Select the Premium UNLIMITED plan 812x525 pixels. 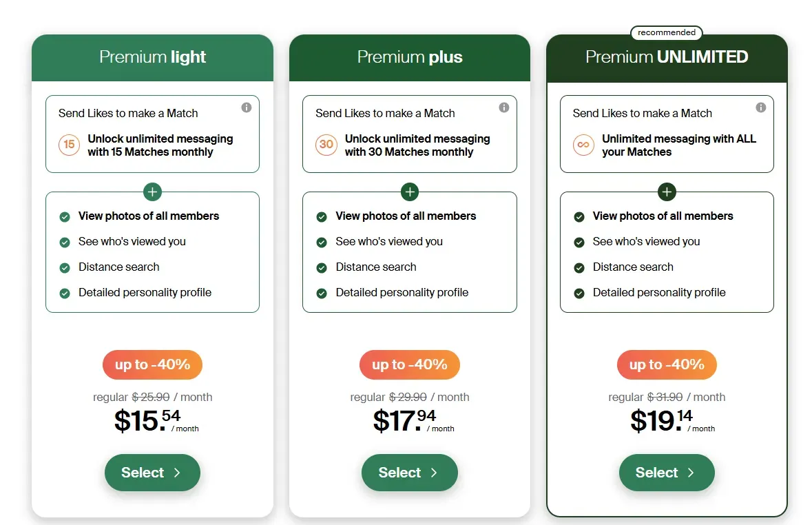pos(667,473)
